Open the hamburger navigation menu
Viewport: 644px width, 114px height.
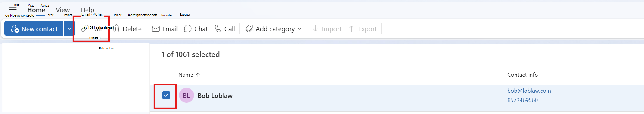[x=13, y=10]
